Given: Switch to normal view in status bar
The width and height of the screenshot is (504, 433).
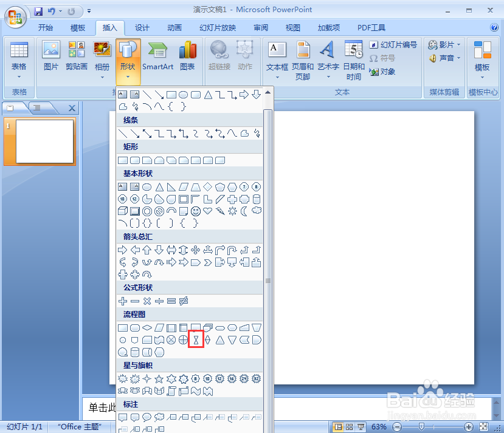Looking at the screenshot, I should [x=338, y=427].
